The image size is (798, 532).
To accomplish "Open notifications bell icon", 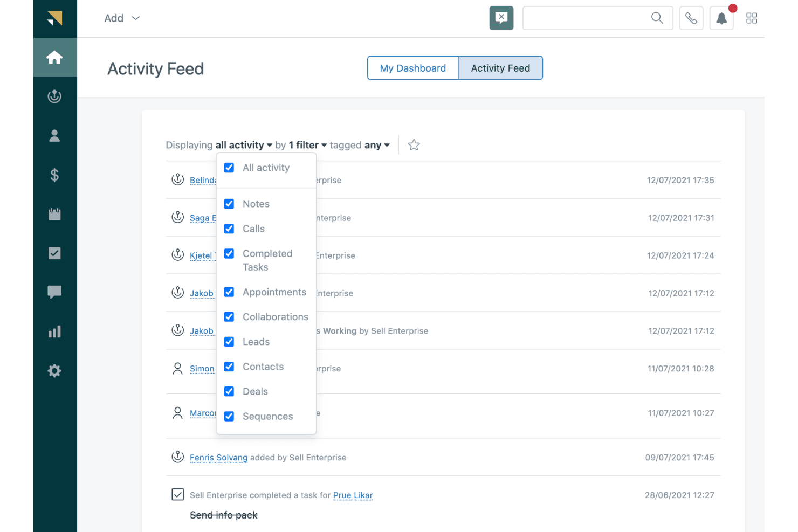I will pyautogui.click(x=721, y=18).
